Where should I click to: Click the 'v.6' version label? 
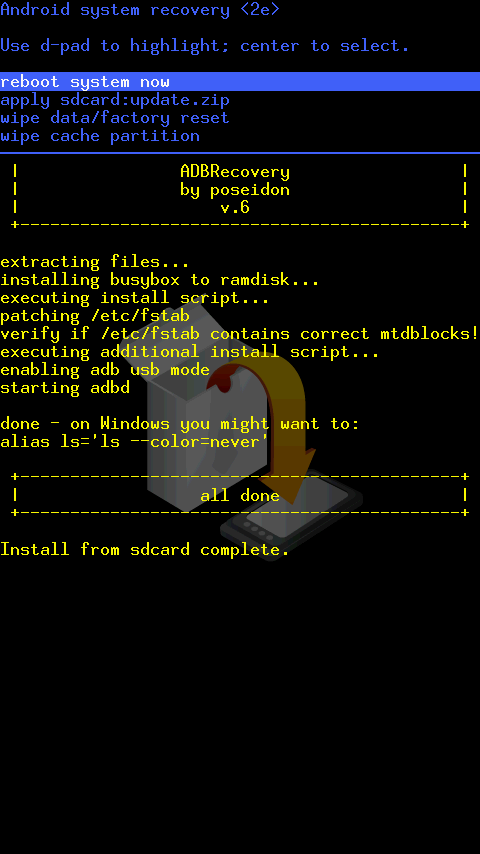[x=235, y=208]
